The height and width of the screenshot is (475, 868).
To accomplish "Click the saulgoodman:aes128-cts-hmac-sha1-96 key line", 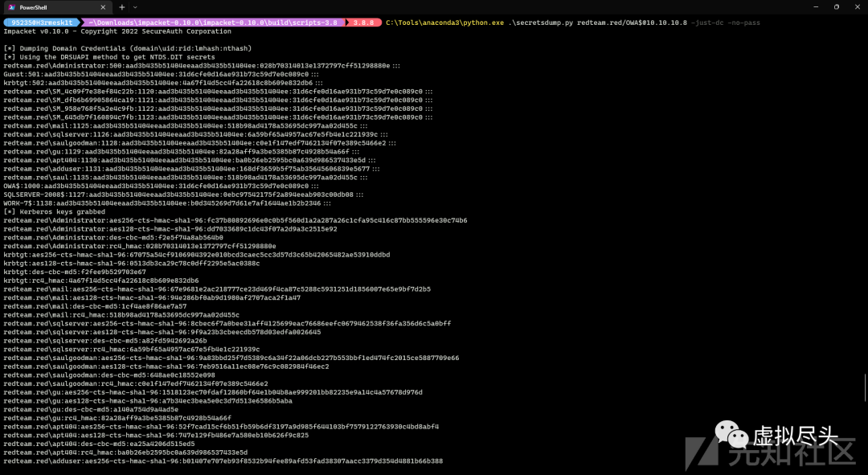I will point(166,366).
